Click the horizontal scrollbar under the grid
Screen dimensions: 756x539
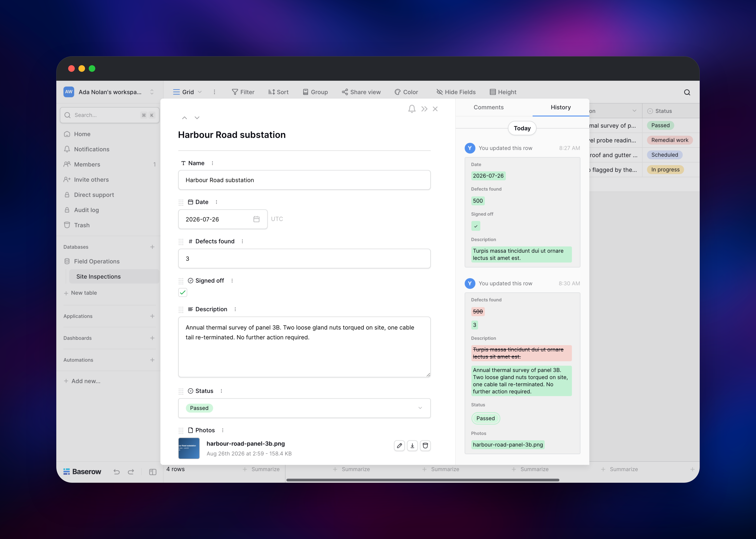[x=423, y=480]
